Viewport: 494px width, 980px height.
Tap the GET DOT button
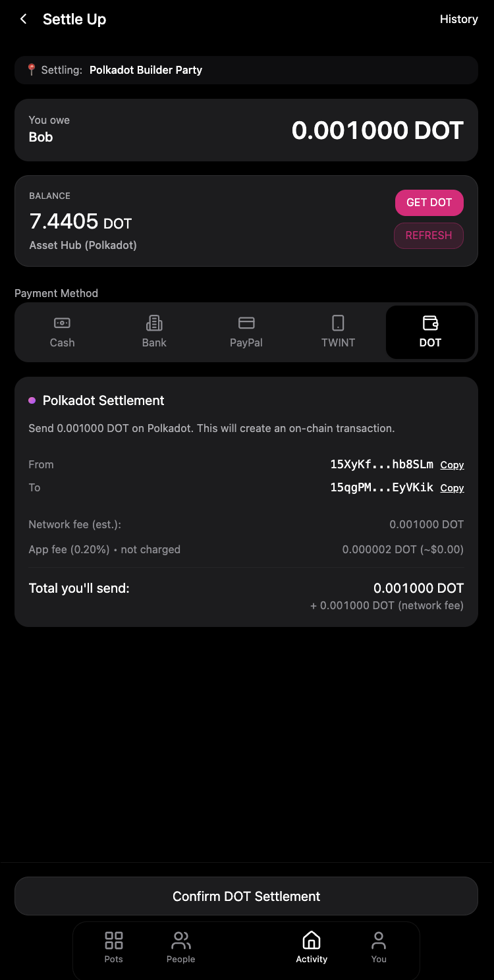pyautogui.click(x=429, y=203)
